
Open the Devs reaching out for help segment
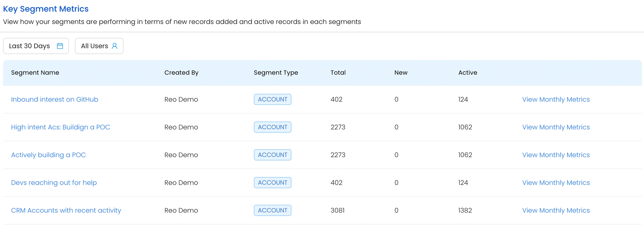click(x=54, y=183)
